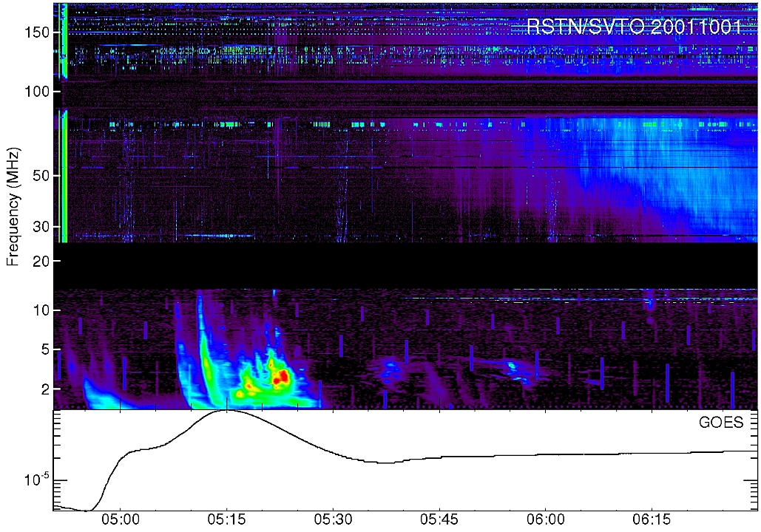
Task: Select the GOES panel label
Action: click(721, 423)
